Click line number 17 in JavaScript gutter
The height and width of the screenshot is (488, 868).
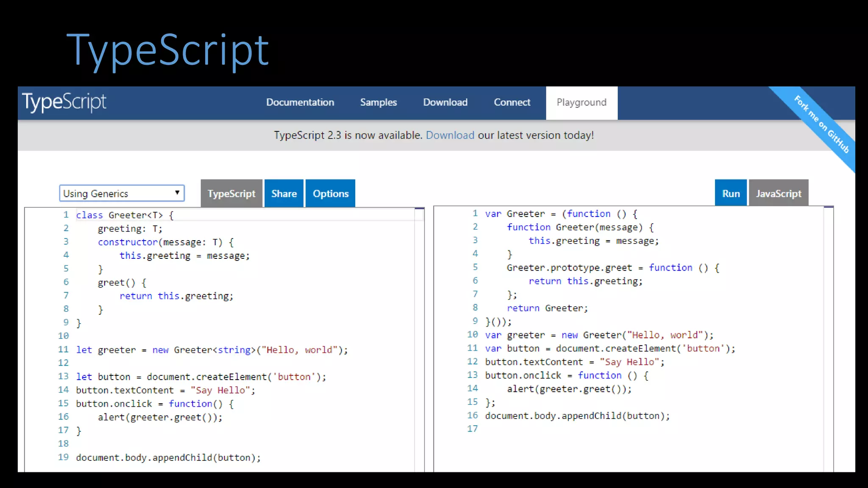473,429
